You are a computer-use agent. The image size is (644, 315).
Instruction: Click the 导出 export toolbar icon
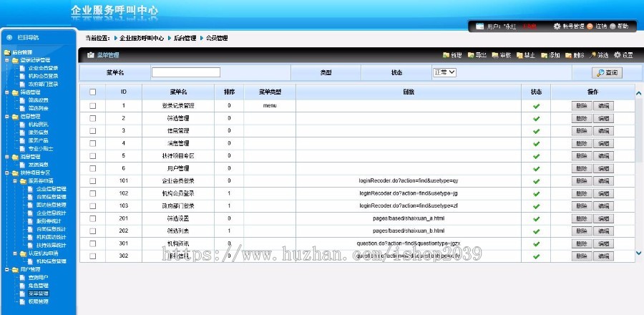click(471, 55)
